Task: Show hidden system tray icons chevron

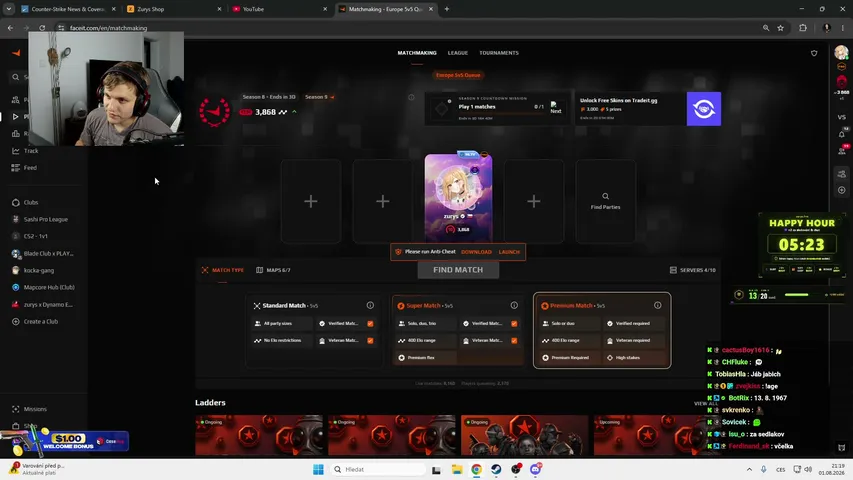Action: pyautogui.click(x=749, y=469)
